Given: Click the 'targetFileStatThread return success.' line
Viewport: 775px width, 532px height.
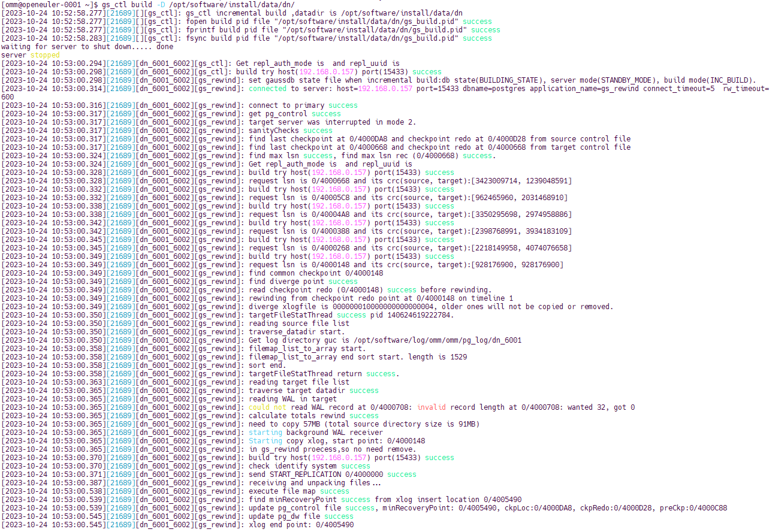Looking at the screenshot, I should [200, 373].
